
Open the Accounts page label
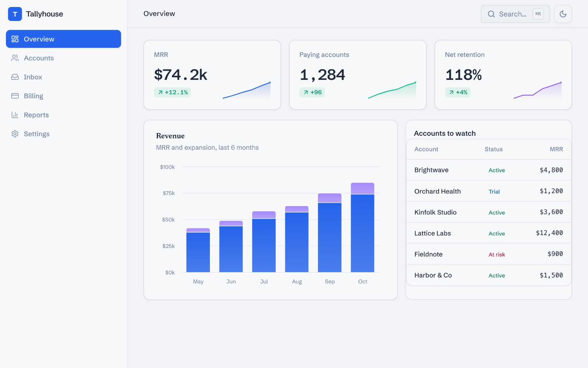(x=39, y=58)
